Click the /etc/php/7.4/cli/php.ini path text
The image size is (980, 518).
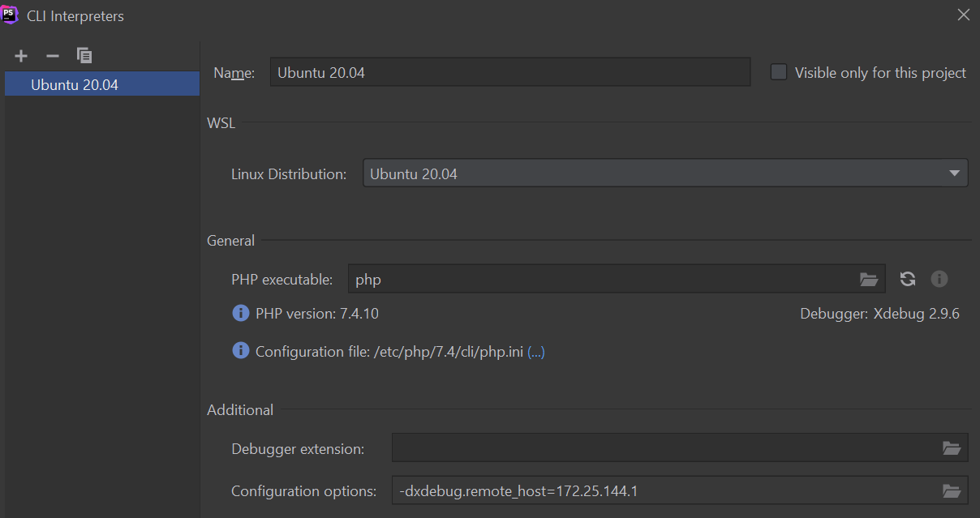(449, 352)
